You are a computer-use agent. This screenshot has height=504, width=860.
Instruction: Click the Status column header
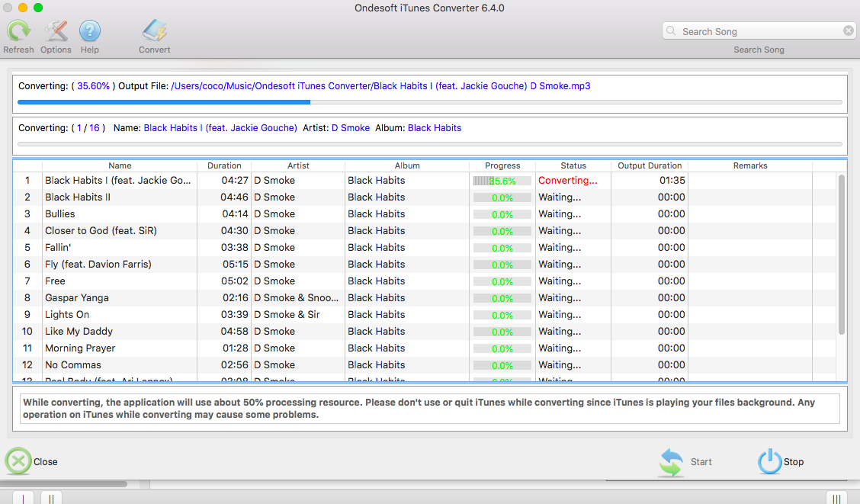click(573, 165)
